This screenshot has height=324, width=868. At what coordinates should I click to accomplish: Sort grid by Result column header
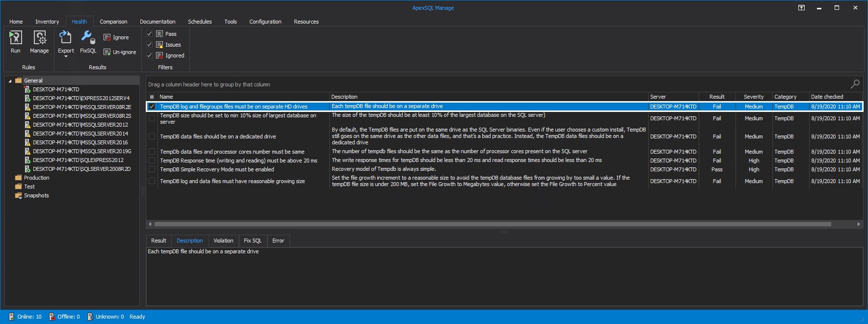717,97
